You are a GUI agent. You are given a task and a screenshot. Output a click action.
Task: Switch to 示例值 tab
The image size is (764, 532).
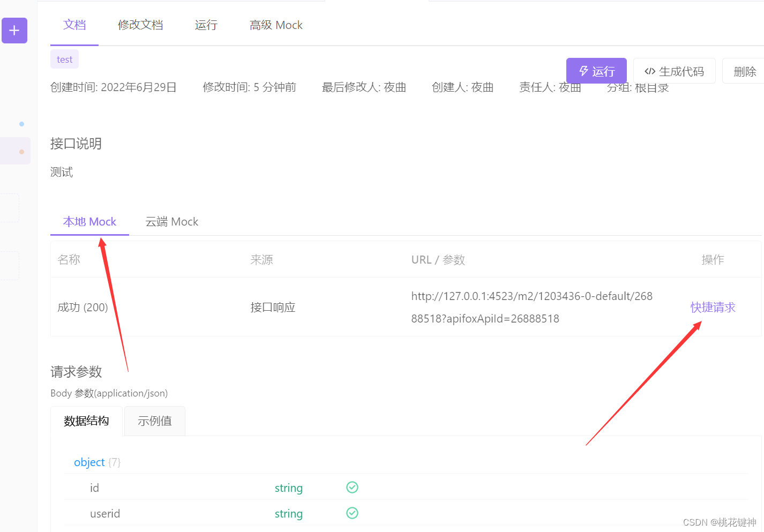155,421
